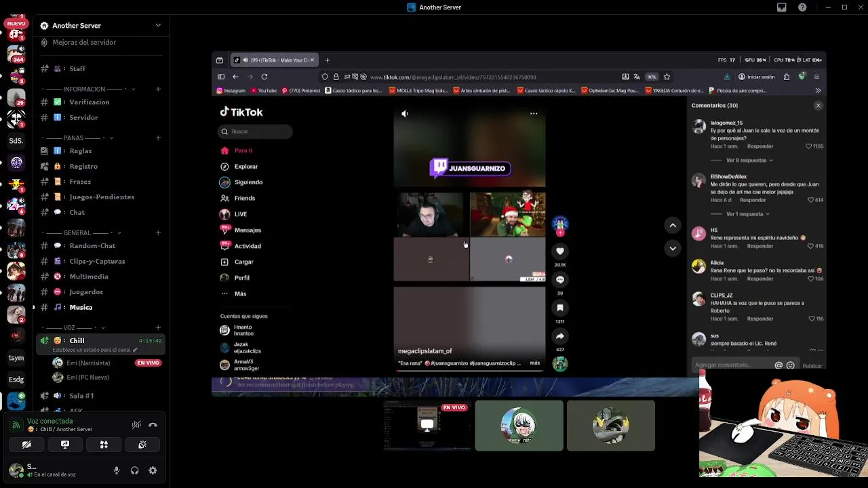Open the (770) Pinterest bookmark

click(x=301, y=90)
